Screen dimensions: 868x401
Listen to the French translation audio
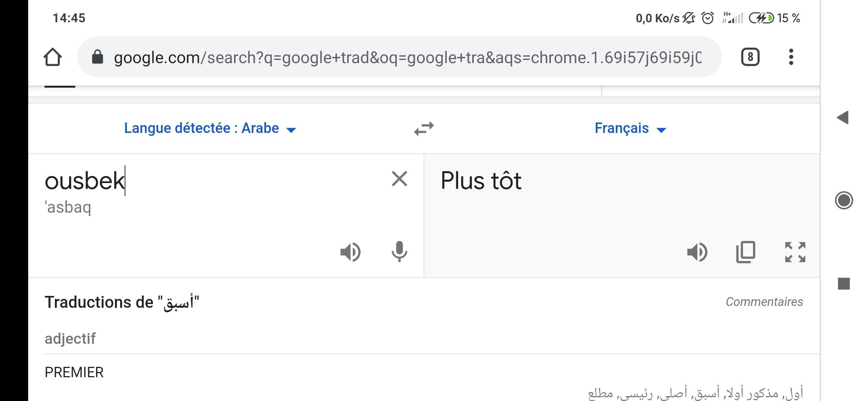[697, 252]
